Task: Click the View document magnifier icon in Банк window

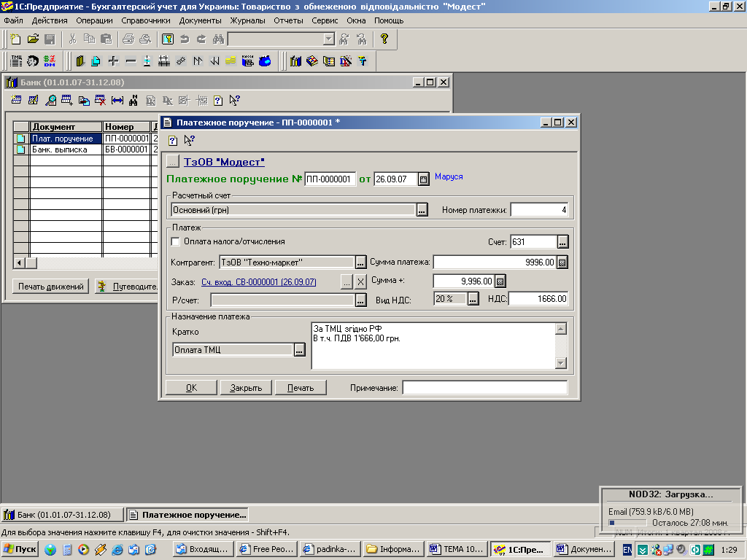Action: [50, 100]
